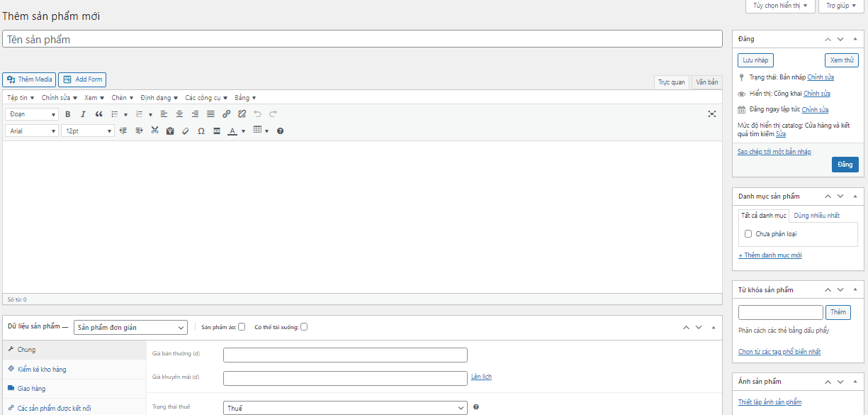868x415 pixels.
Task: Open the Arial font family dropdown
Action: tap(32, 131)
